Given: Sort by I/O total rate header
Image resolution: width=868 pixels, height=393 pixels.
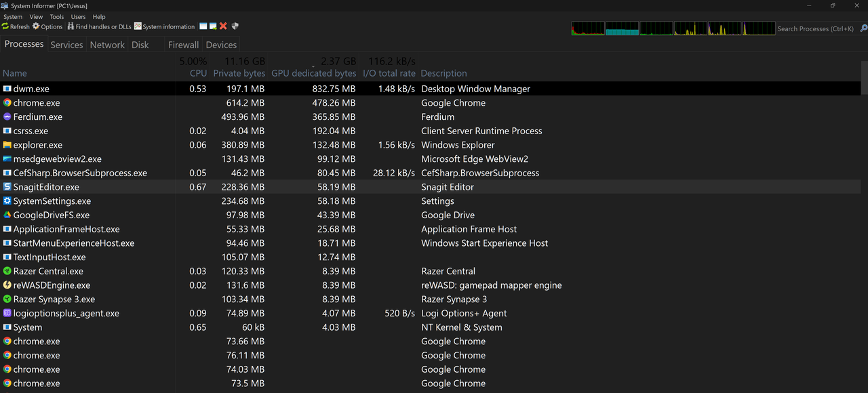Looking at the screenshot, I should (389, 73).
